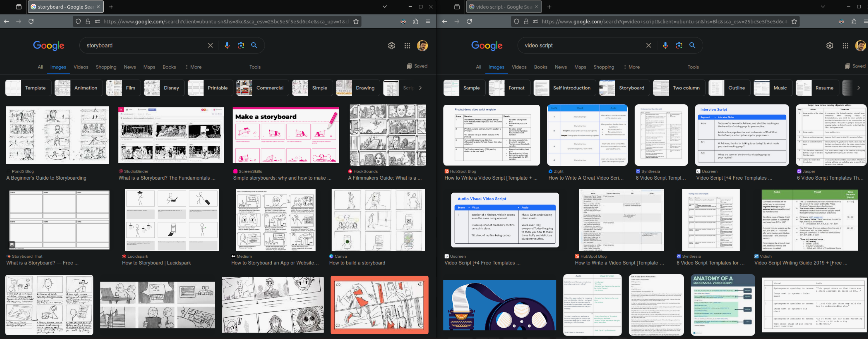Open settings gear in video script window
Image resolution: width=868 pixels, height=339 pixels.
click(x=829, y=45)
